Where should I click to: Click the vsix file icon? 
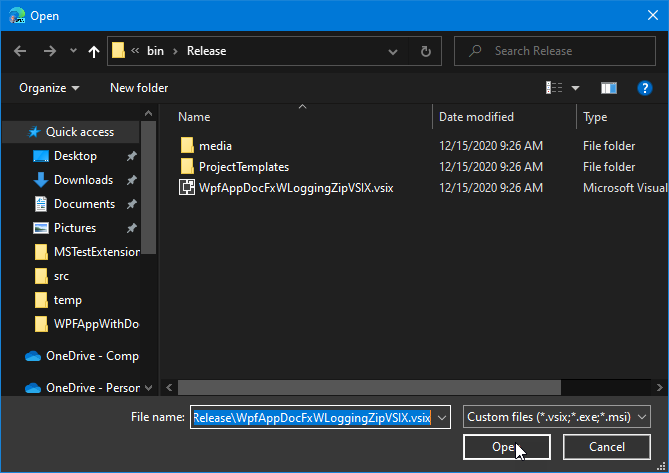click(x=187, y=188)
